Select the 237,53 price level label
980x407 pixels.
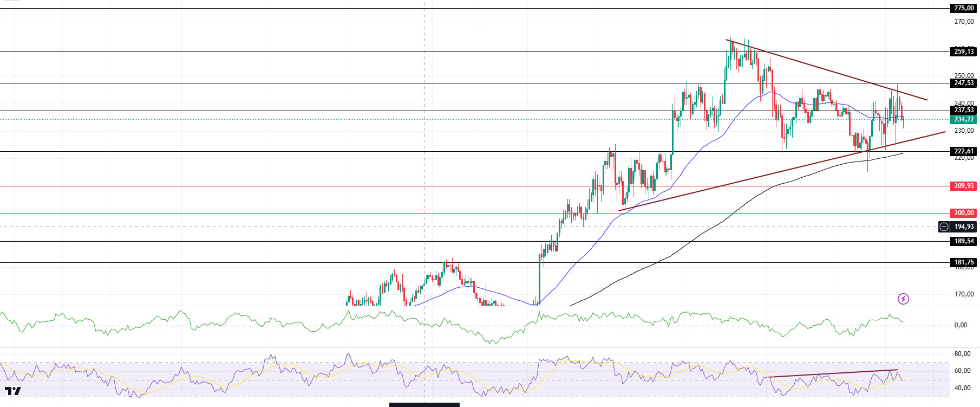pos(964,110)
